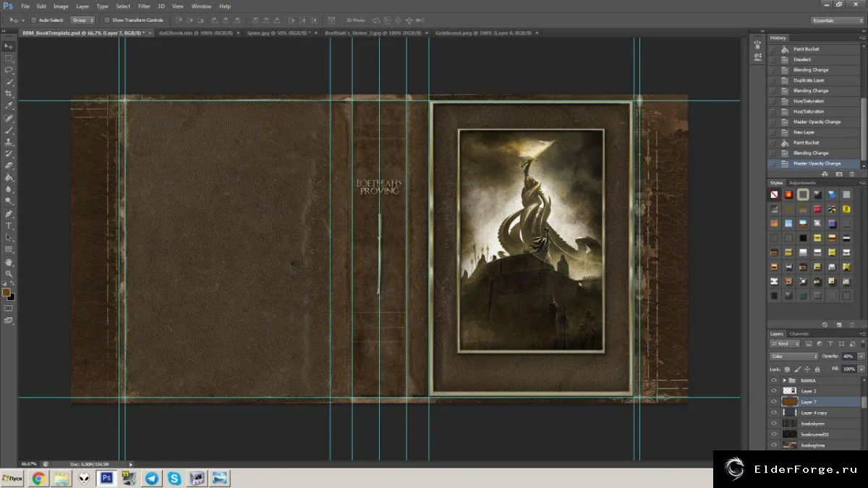Click the Master Opacity Change history state
The height and width of the screenshot is (488, 868).
point(817,163)
